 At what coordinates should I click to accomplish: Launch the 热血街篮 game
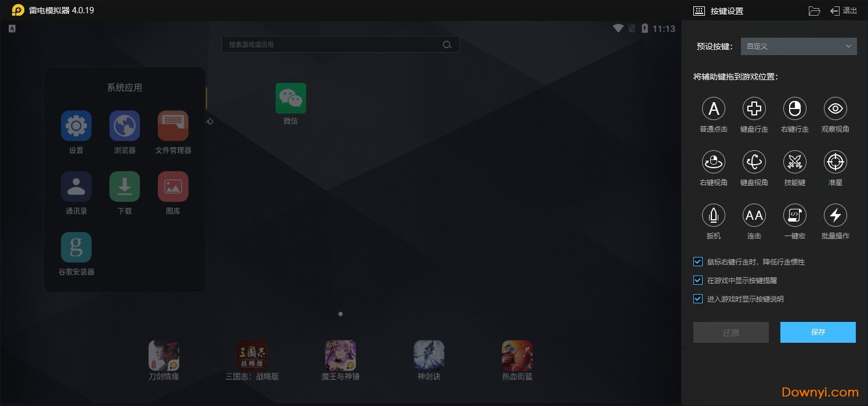(517, 356)
